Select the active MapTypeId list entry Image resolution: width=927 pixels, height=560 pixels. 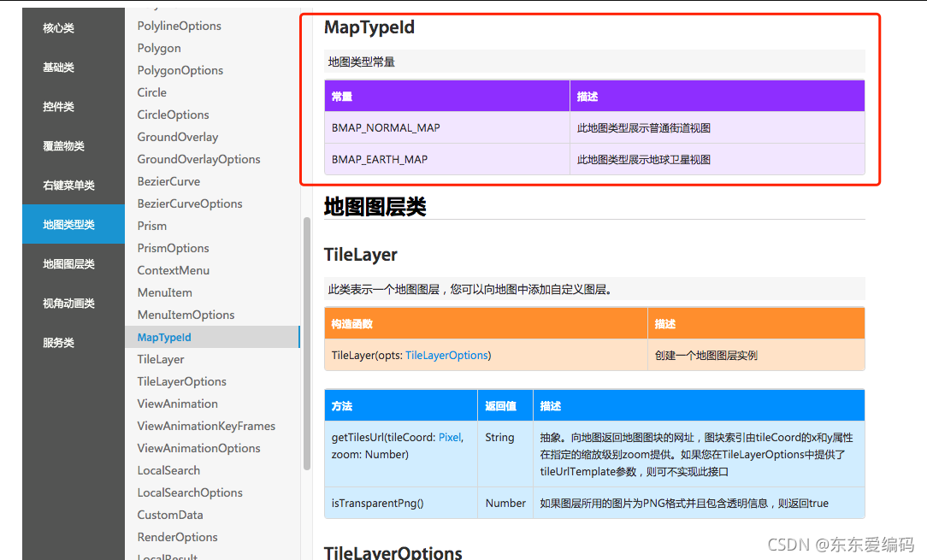(x=212, y=337)
